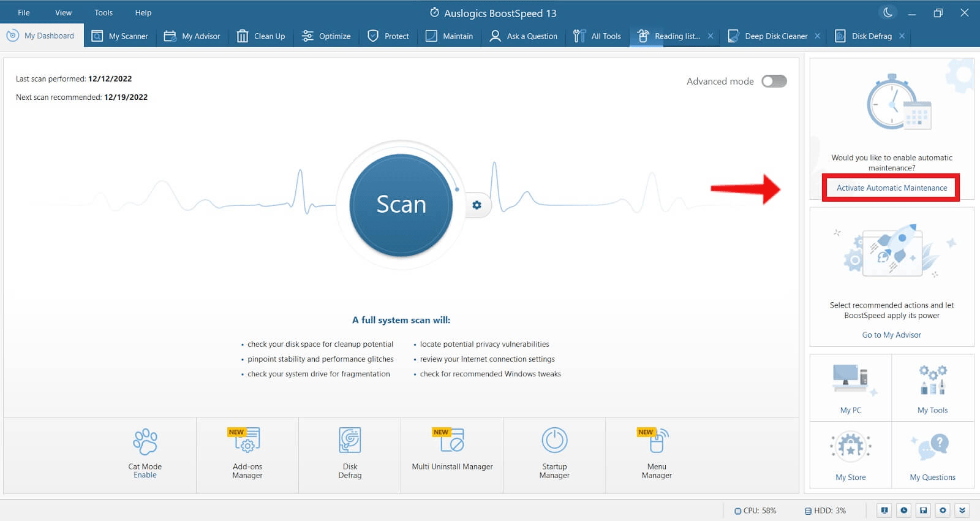
Task: Toggle the Advanced mode switch
Action: (x=774, y=82)
